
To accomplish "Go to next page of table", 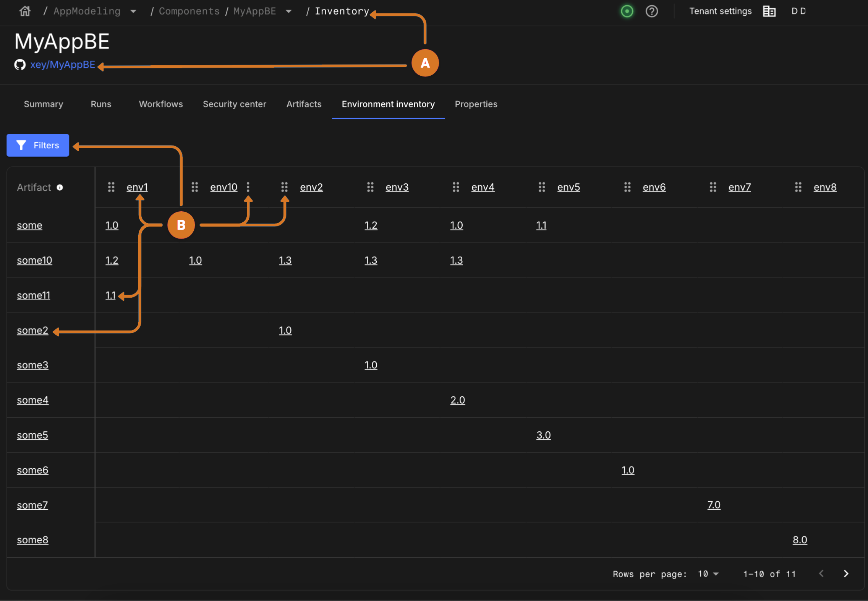I will point(846,573).
